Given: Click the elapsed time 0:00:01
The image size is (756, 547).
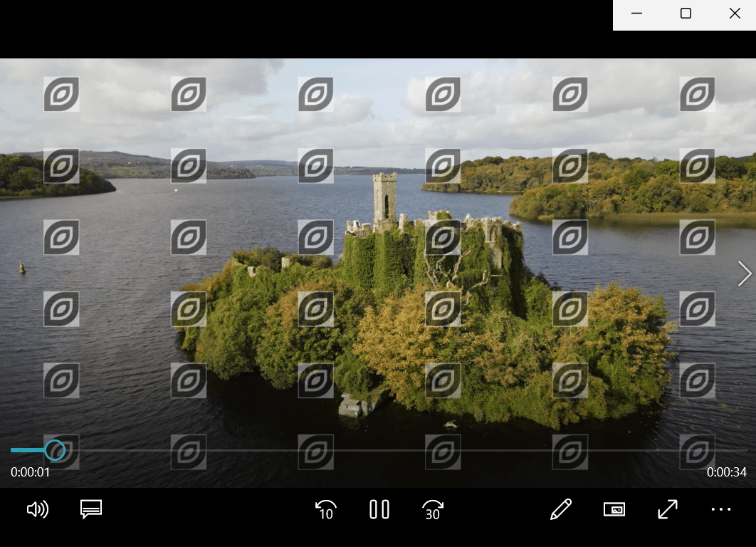Looking at the screenshot, I should tap(31, 472).
